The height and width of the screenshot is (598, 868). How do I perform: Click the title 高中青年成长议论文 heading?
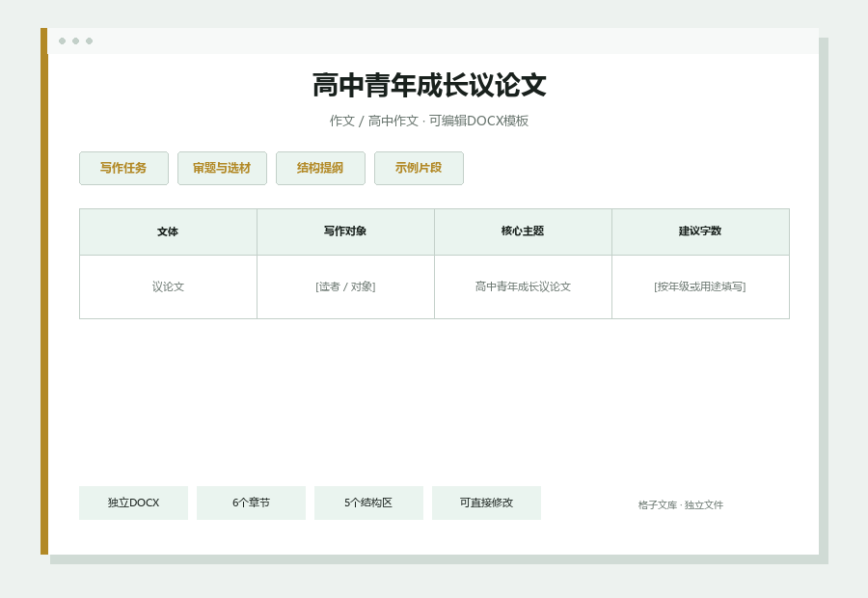click(429, 85)
